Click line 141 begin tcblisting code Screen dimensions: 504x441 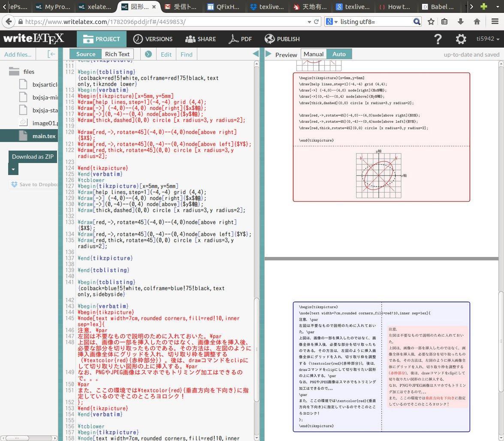coord(106,282)
